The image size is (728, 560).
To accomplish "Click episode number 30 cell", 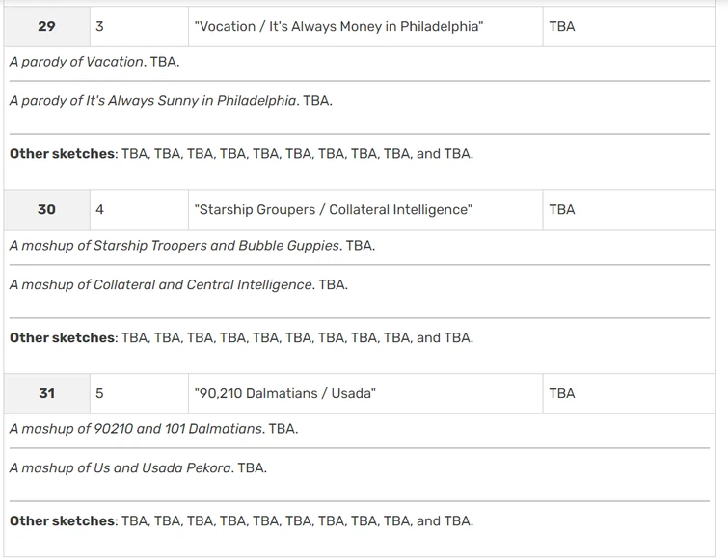I will [x=47, y=210].
